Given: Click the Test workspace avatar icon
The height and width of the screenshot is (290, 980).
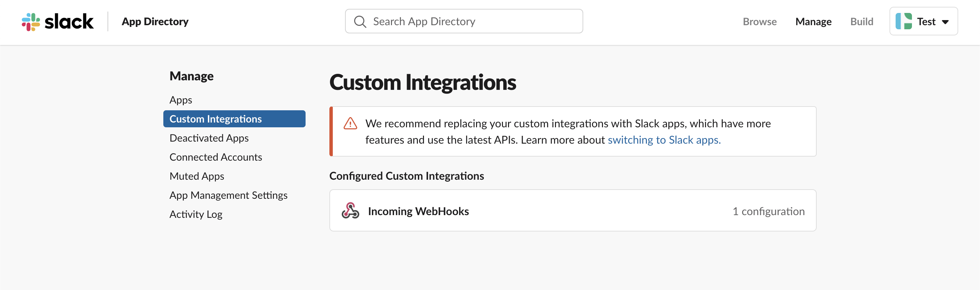Looking at the screenshot, I should 903,21.
